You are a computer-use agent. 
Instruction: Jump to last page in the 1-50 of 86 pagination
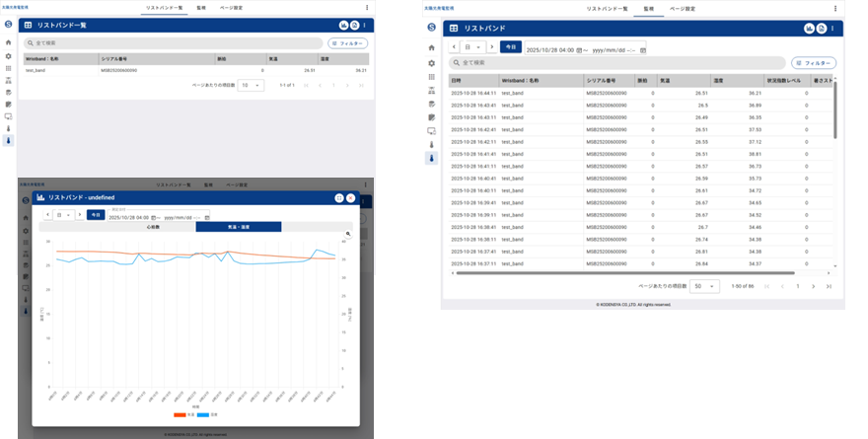[829, 286]
